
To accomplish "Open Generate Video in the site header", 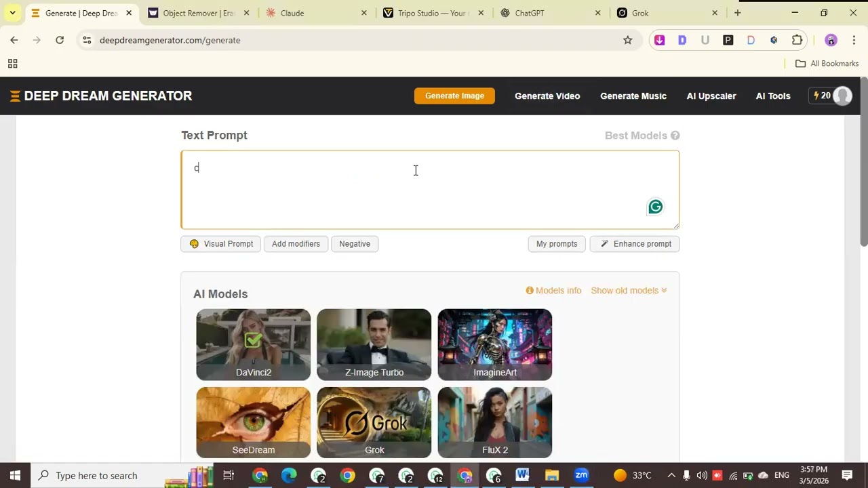I will pyautogui.click(x=547, y=96).
